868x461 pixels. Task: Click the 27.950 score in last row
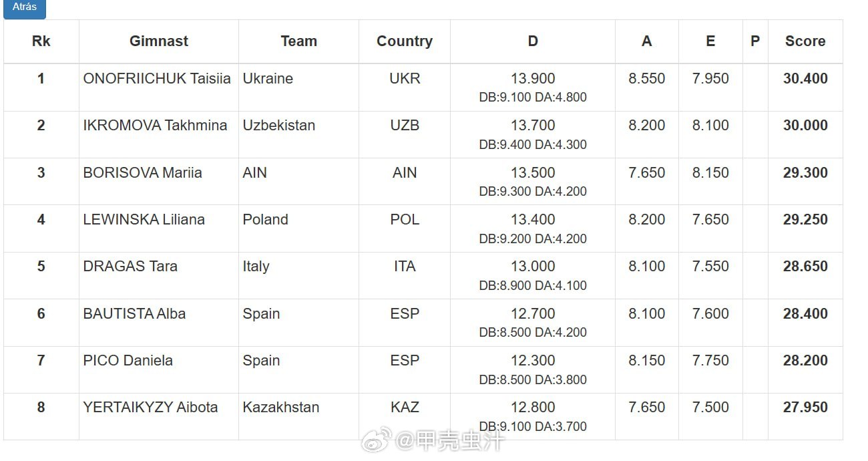[x=805, y=408]
